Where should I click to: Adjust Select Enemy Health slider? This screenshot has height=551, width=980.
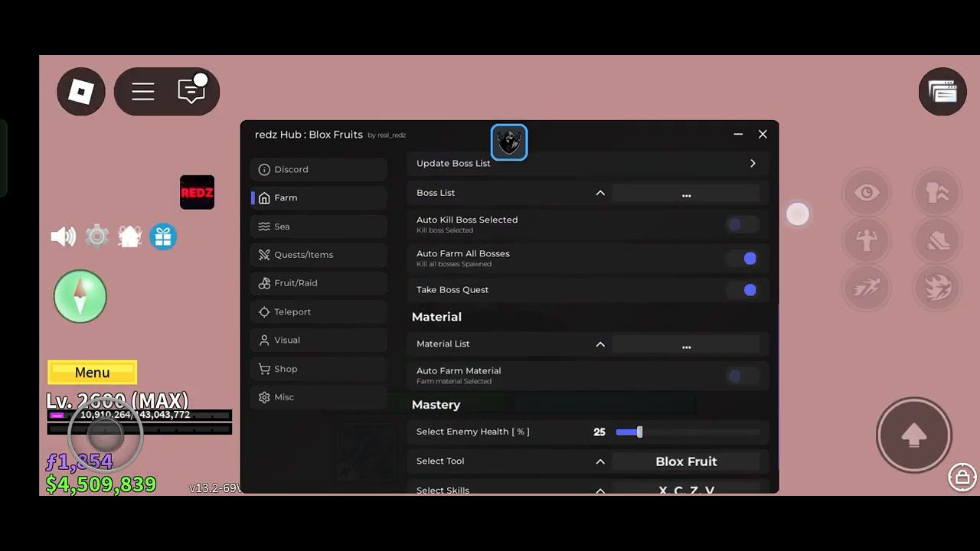coord(688,432)
